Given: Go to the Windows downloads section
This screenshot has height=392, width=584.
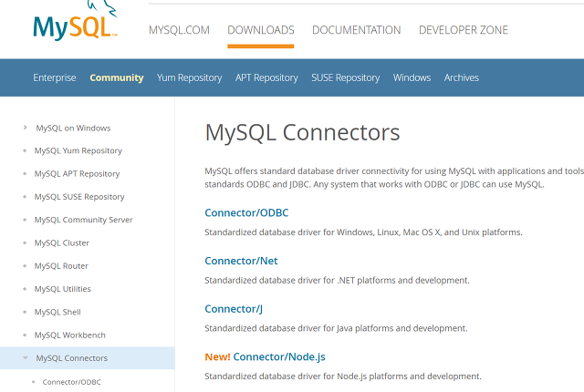Looking at the screenshot, I should point(412,77).
